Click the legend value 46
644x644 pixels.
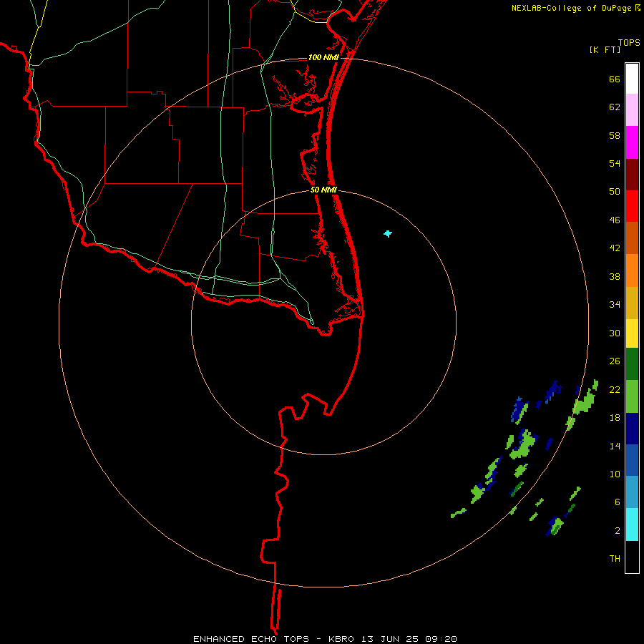tap(615, 220)
